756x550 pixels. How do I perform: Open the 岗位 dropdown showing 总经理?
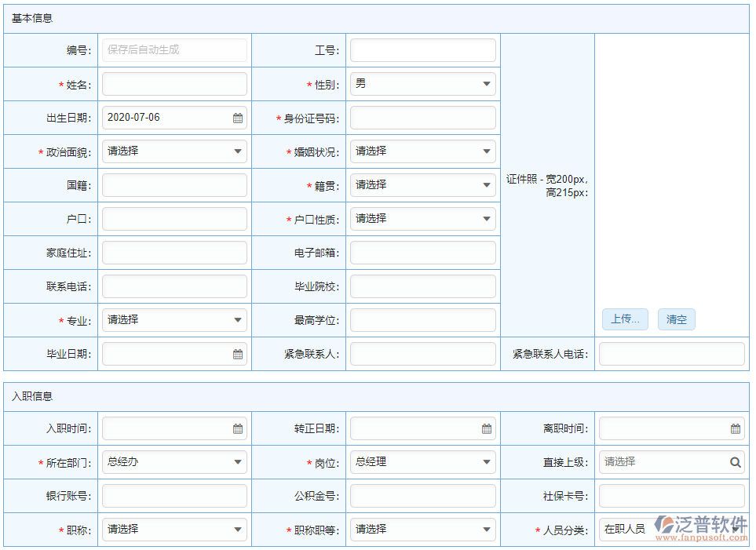coord(422,462)
